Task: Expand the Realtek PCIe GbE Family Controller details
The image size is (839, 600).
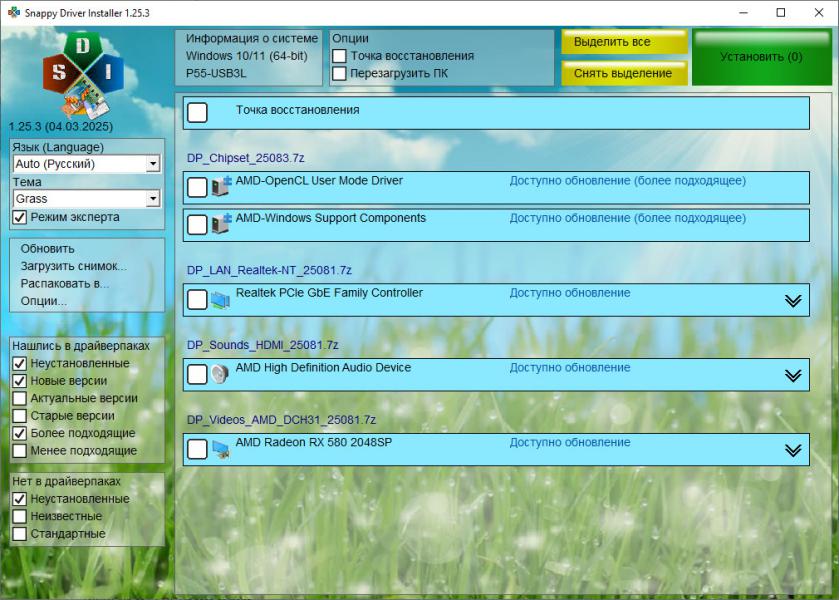Action: (x=793, y=300)
